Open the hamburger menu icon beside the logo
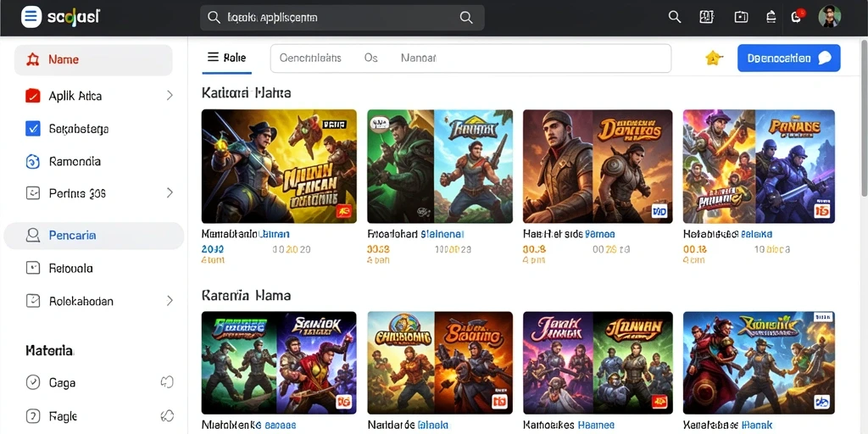Viewport: 868px width, 434px height. [31, 17]
